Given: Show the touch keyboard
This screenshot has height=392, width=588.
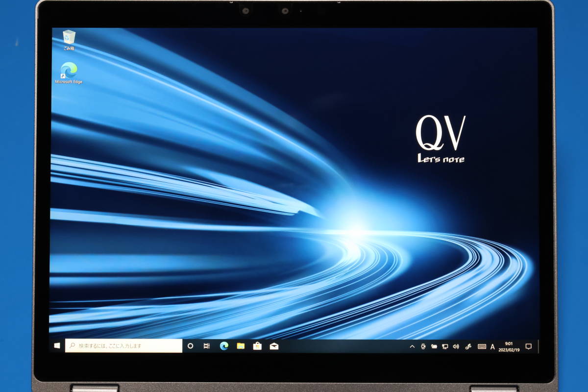Looking at the screenshot, I should (x=482, y=346).
